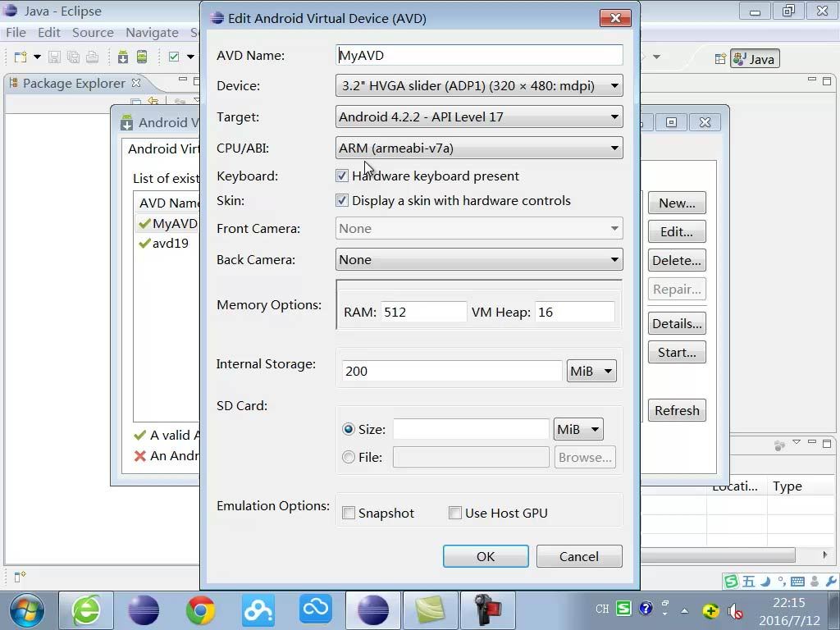840x630 pixels.
Task: Confirm the AVD edits with OK
Action: 486,556
